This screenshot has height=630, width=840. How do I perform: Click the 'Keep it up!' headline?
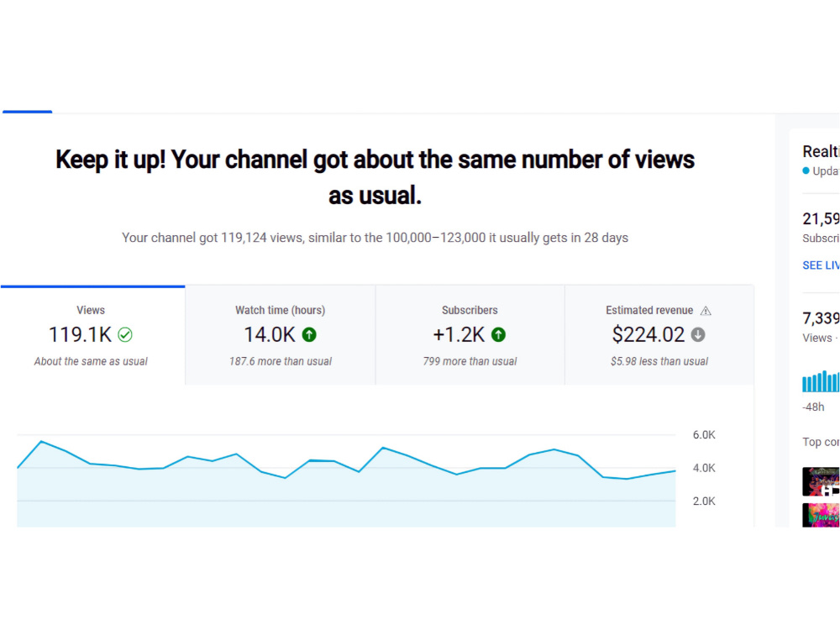(375, 177)
